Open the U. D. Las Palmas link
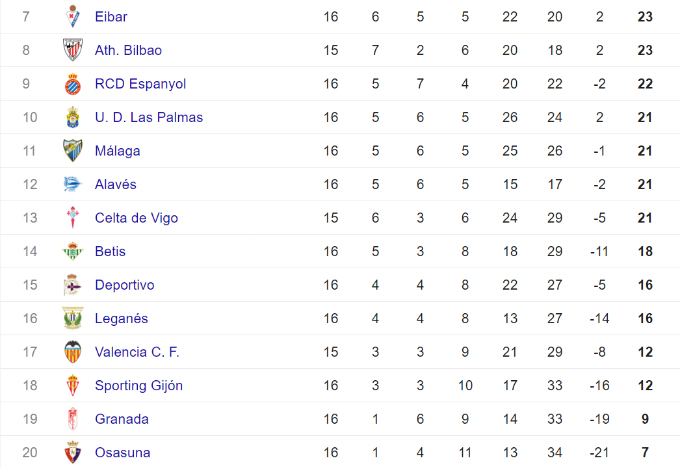 coord(149,117)
